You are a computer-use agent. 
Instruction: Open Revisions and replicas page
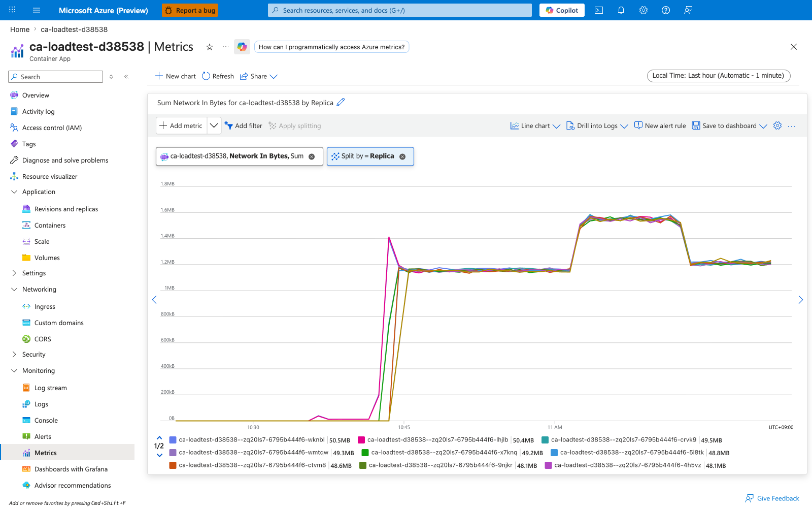click(x=66, y=209)
